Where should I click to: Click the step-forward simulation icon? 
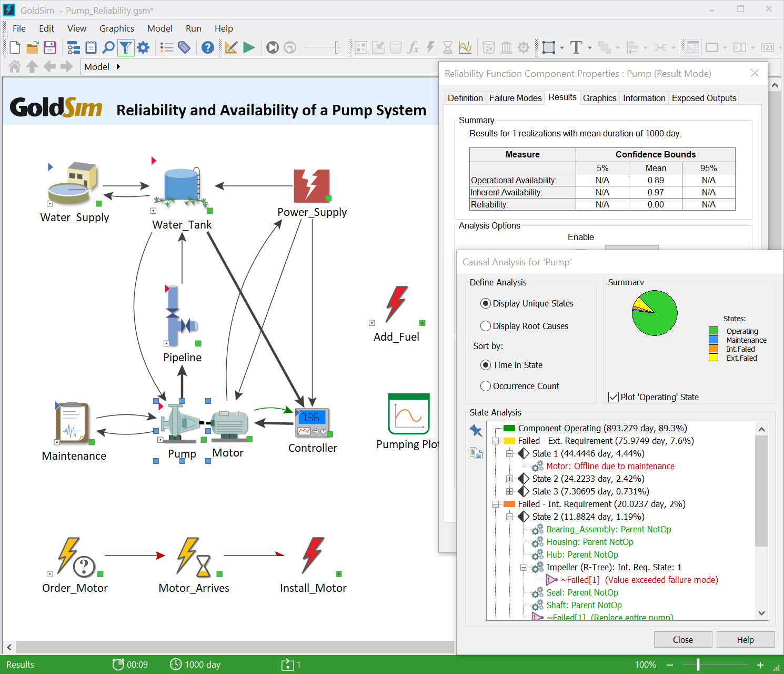click(x=273, y=47)
